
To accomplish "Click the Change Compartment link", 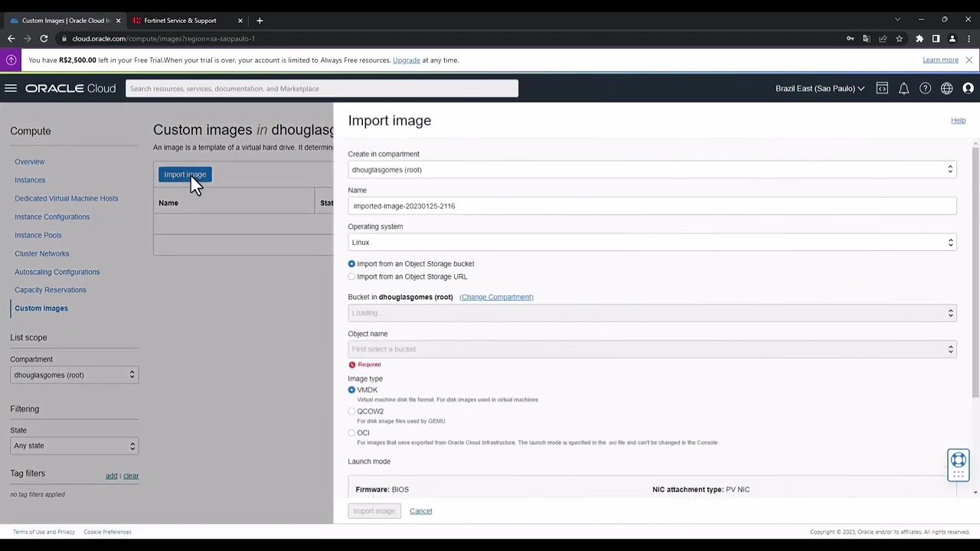I will [x=496, y=297].
